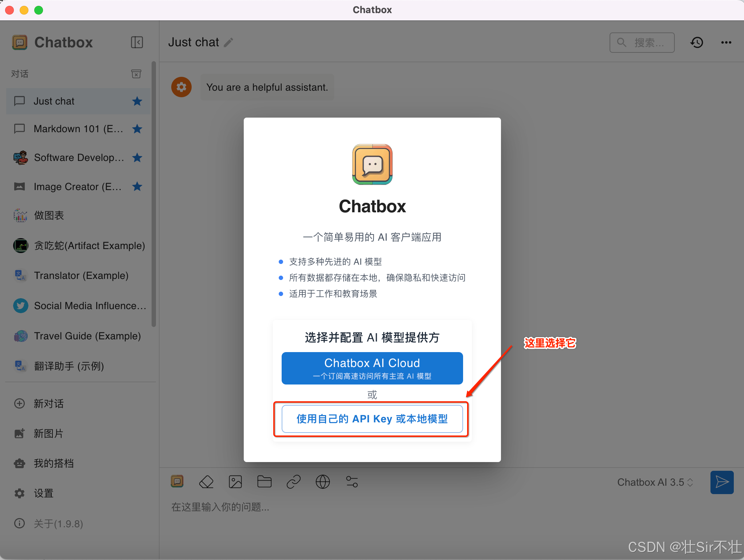Attach a link via chain icon
This screenshot has width=744, height=560.
coord(293,482)
